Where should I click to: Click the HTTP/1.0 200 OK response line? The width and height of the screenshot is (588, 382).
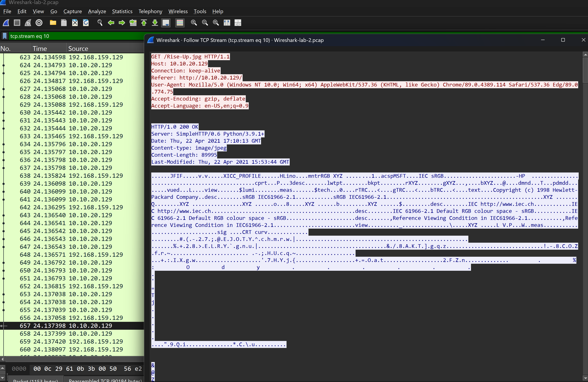[x=175, y=127]
